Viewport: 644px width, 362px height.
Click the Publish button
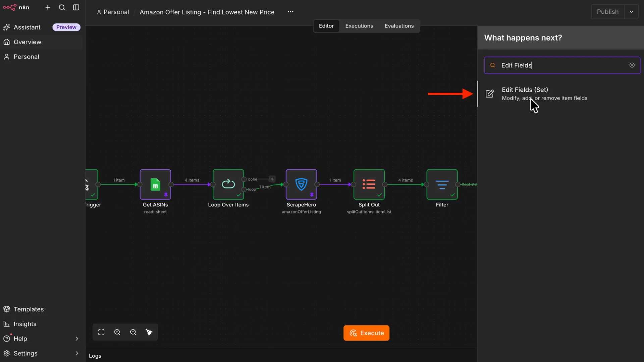coord(607,12)
